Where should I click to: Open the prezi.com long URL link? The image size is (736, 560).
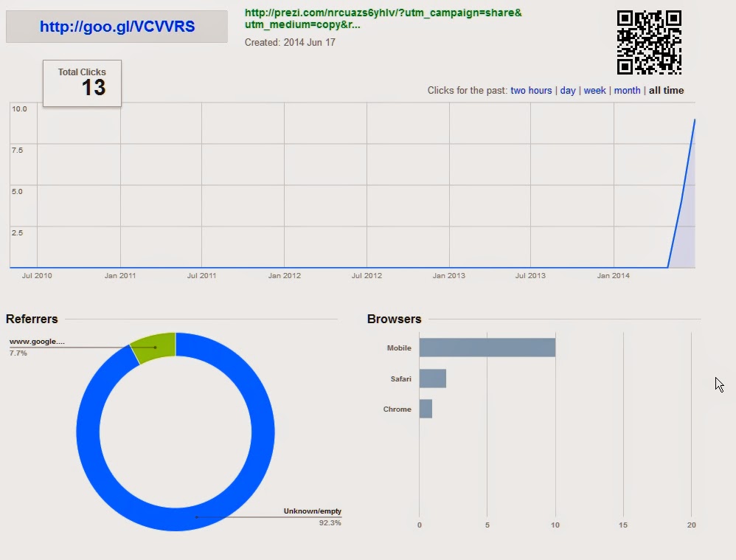point(383,18)
